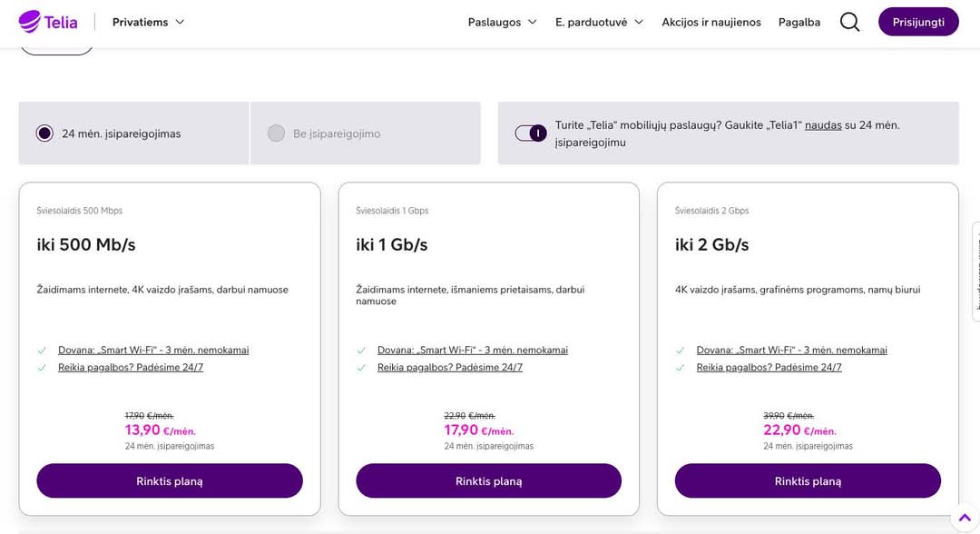This screenshot has width=980, height=534.
Task: Click the Prisijungti button
Action: [x=918, y=22]
